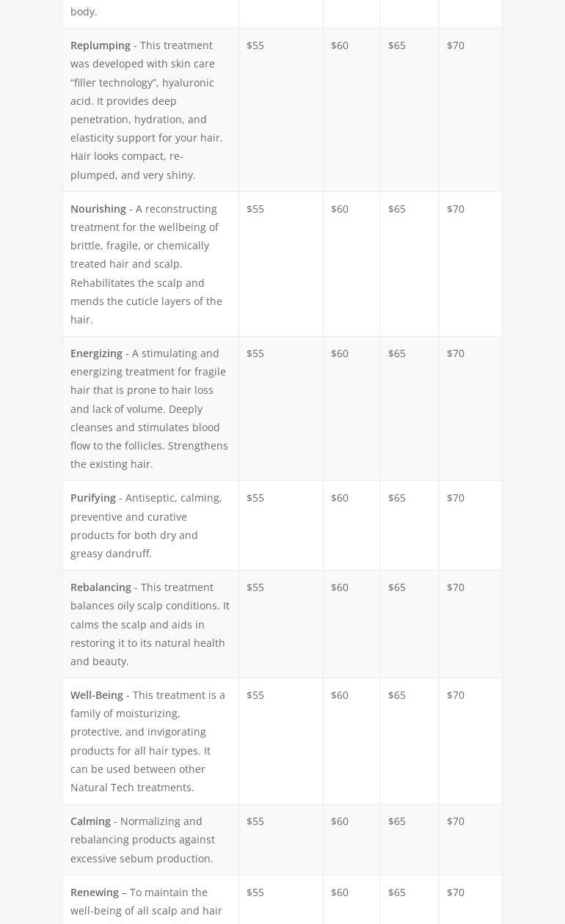Screen dimensions: 565x924
Task: Click the $65 price for Nourishing
Action: coord(397,209)
